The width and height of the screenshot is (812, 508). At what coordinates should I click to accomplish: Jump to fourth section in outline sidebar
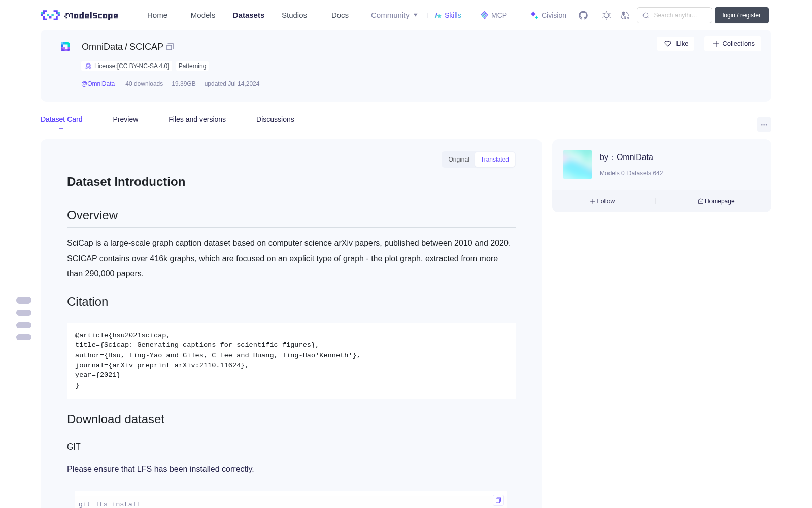pos(24,337)
